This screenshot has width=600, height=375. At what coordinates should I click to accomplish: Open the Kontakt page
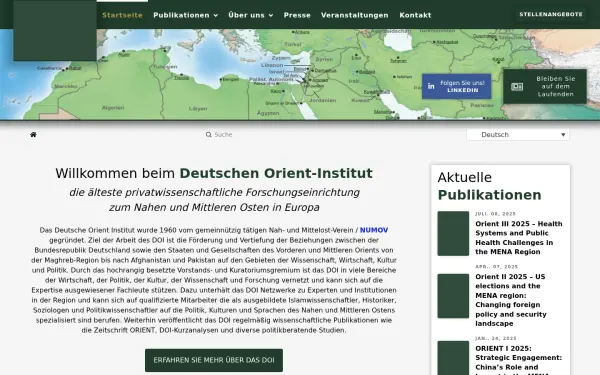point(415,15)
